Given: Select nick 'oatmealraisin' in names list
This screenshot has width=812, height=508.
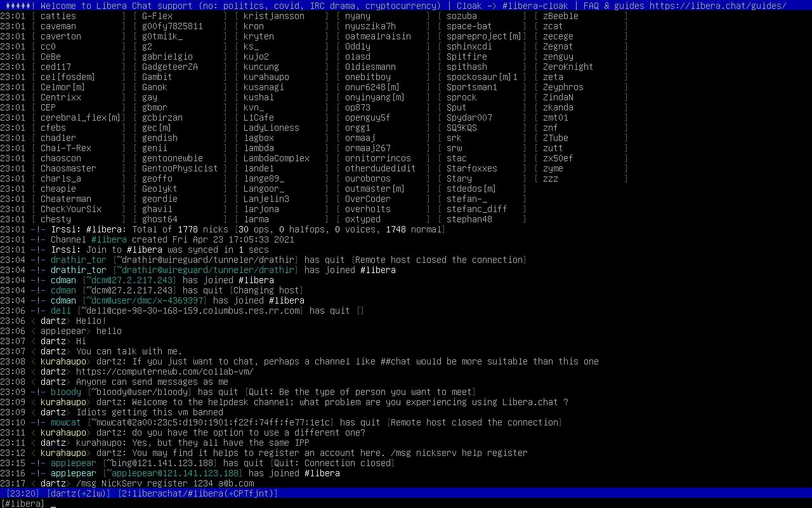Looking at the screenshot, I should 378,36.
